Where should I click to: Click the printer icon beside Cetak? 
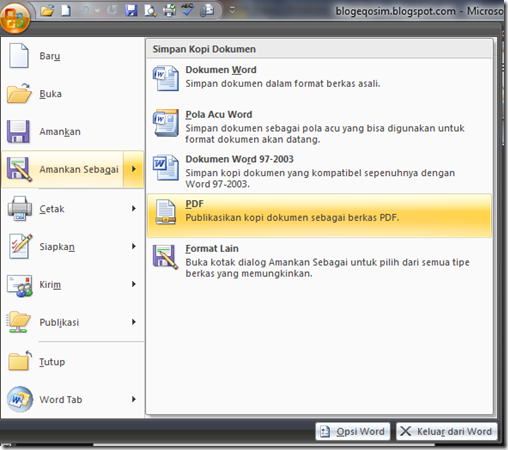click(20, 208)
